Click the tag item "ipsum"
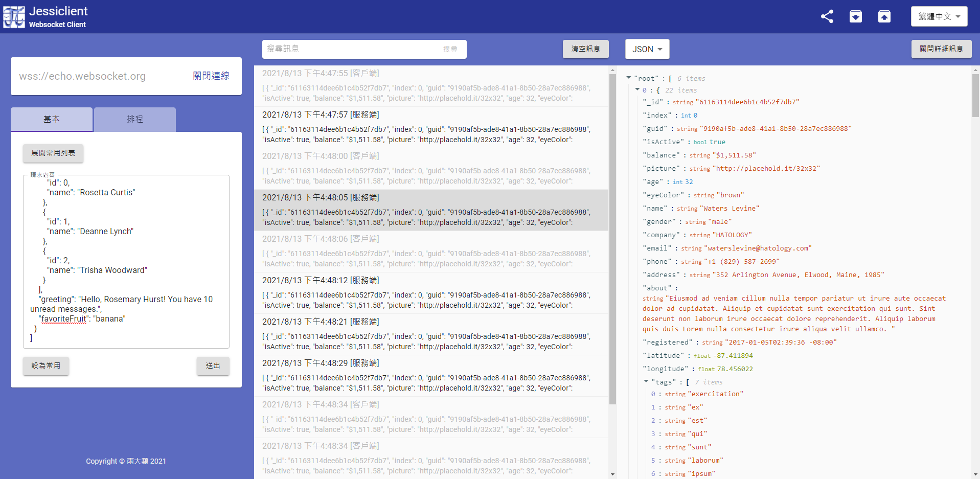 click(701, 474)
